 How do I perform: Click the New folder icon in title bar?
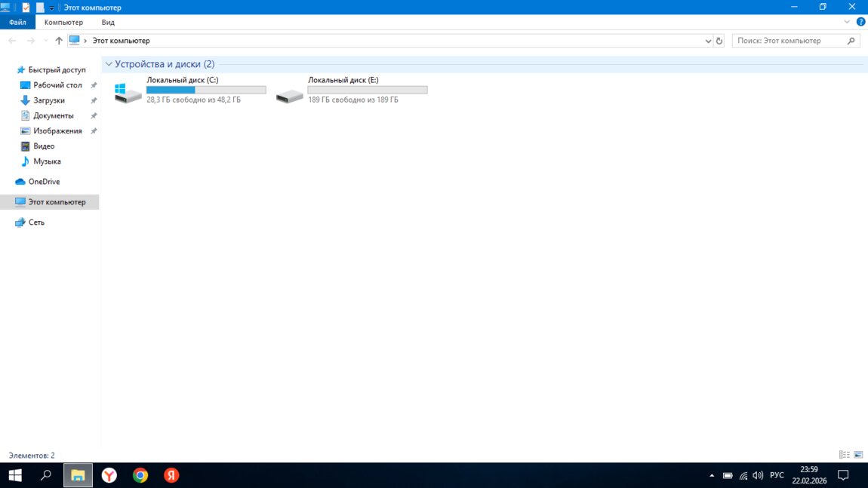[40, 8]
